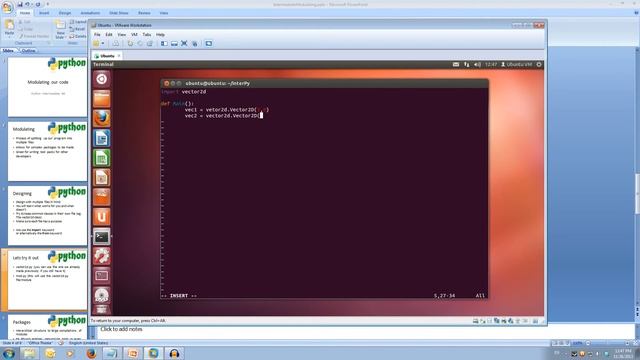Screen dimensions: 640x360
Task: Open the Ubuntu Dash home launcher icon
Action: [102, 79]
